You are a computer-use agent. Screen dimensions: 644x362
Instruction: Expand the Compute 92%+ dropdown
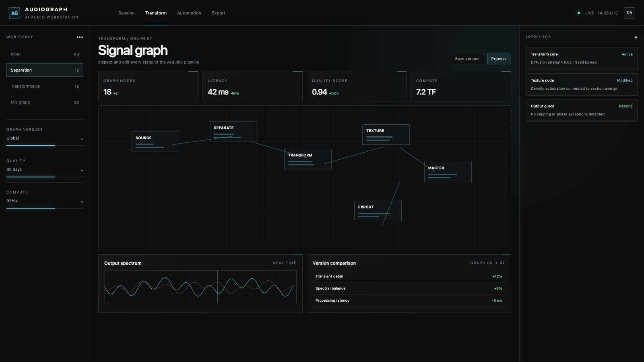pos(45,201)
